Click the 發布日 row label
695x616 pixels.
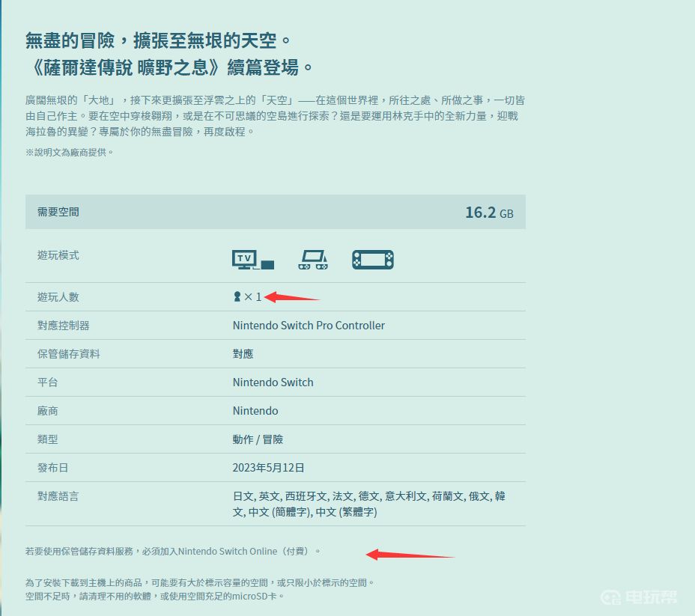pos(52,468)
